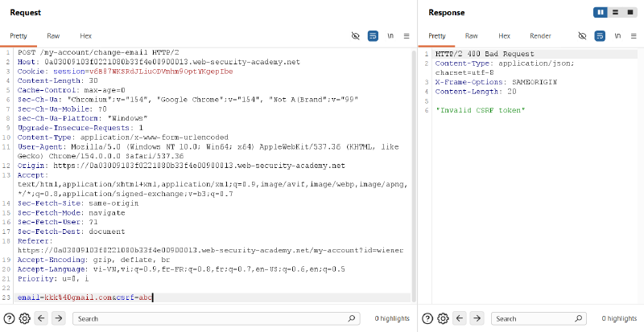The height and width of the screenshot is (332, 644).
Task: Switch to Request Hex tab
Action: [86, 36]
